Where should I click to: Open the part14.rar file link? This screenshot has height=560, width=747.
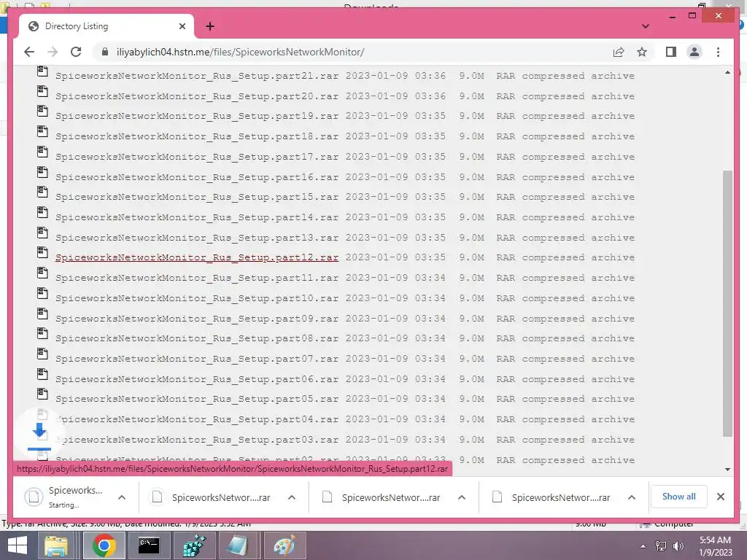tap(197, 217)
